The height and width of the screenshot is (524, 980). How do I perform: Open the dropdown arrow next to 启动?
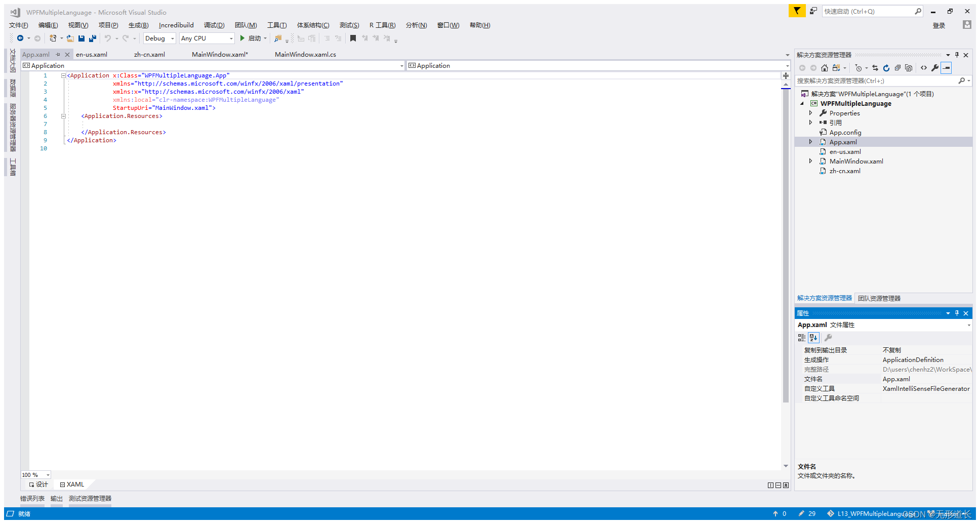265,38
